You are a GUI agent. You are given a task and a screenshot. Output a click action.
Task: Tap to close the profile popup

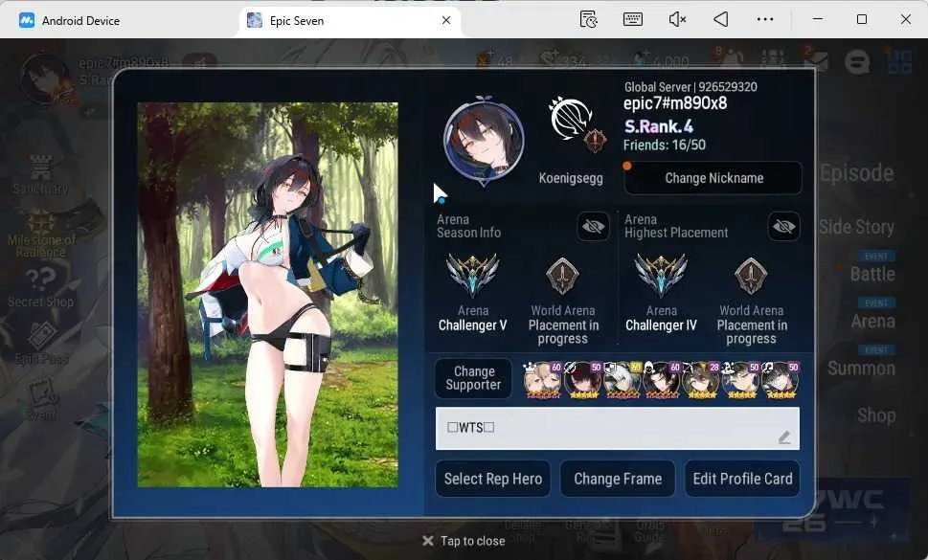point(464,541)
